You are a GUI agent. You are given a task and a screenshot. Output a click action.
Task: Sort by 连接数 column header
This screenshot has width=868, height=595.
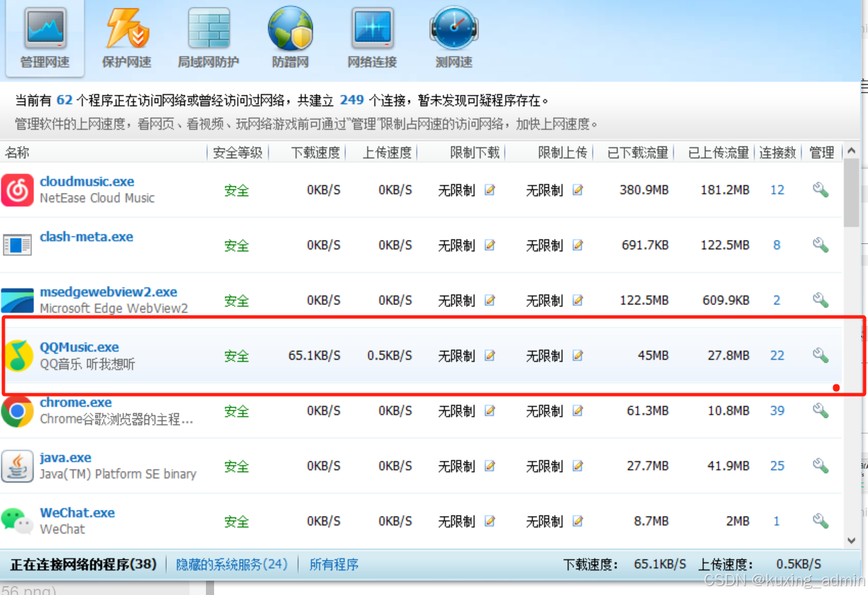(x=777, y=153)
